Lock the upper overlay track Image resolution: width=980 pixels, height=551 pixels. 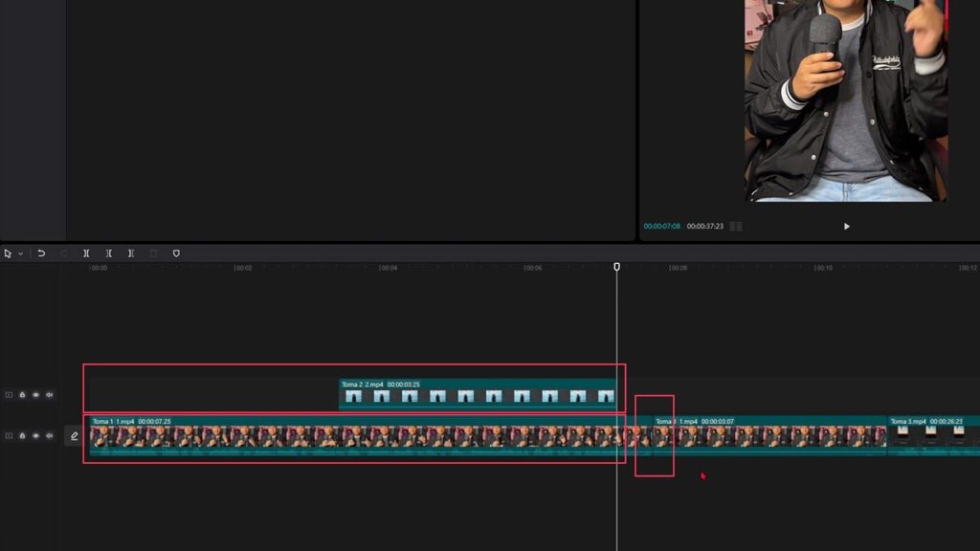(x=23, y=395)
